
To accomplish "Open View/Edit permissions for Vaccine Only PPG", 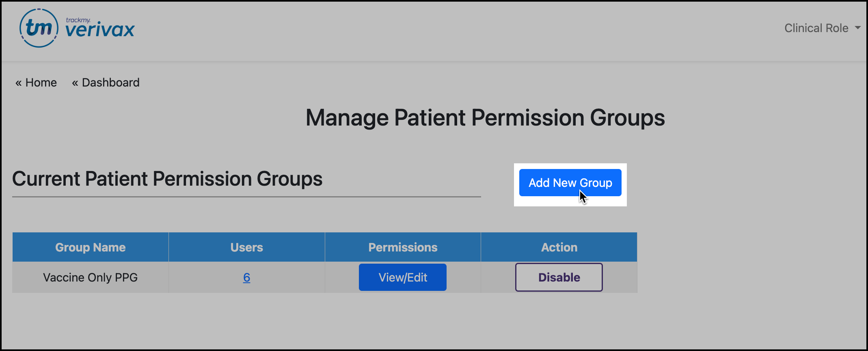I will coord(402,277).
